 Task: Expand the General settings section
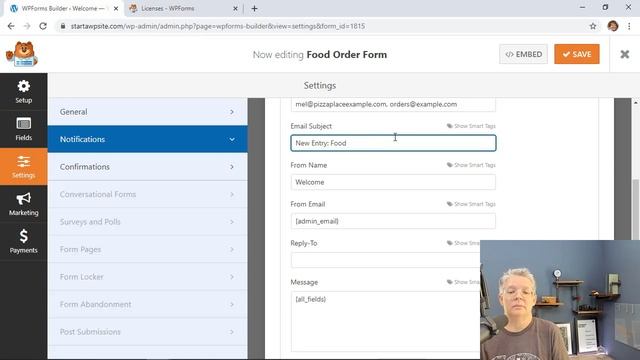tap(147, 112)
